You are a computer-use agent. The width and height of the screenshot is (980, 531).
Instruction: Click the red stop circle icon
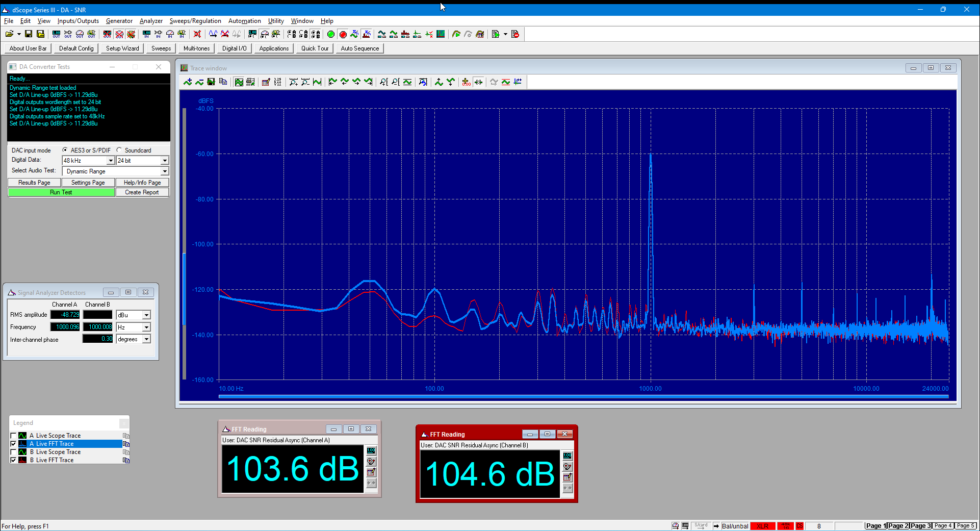tap(343, 34)
